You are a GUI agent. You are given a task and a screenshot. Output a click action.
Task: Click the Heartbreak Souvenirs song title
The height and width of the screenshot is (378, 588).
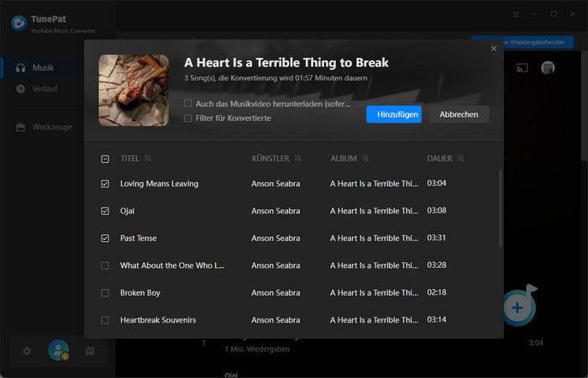pyautogui.click(x=158, y=320)
